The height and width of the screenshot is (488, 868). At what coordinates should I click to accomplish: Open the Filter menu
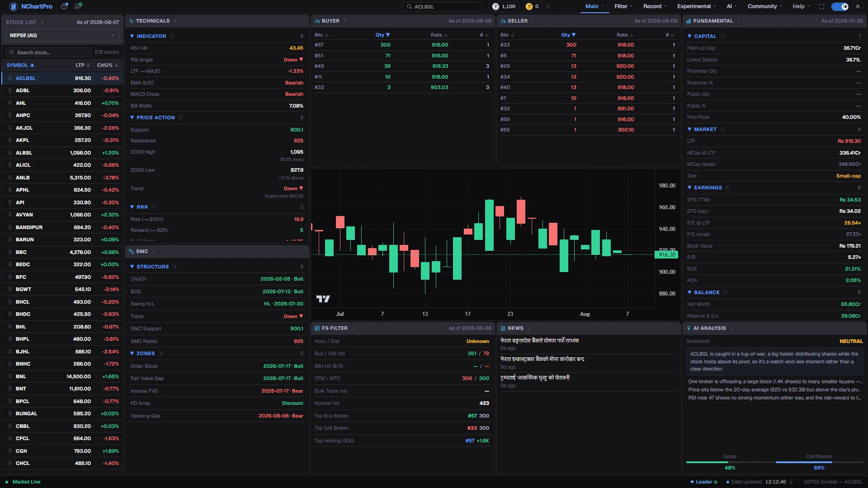click(623, 6)
